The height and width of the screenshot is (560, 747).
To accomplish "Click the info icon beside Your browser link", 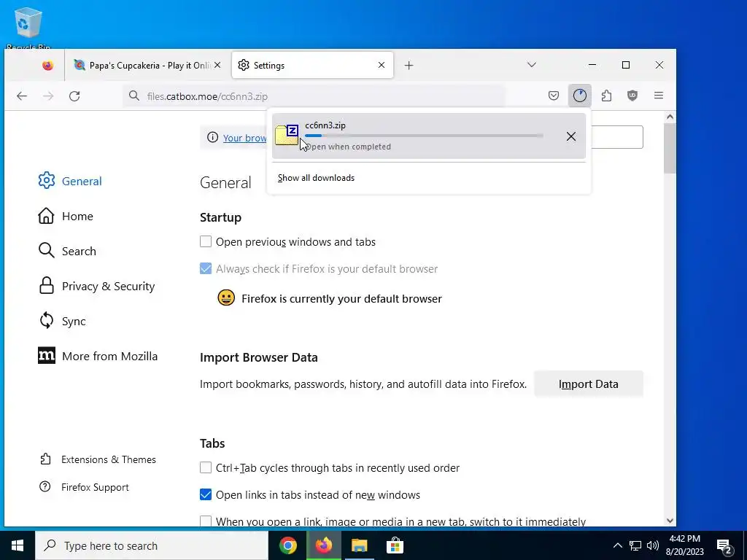I will pyautogui.click(x=212, y=137).
